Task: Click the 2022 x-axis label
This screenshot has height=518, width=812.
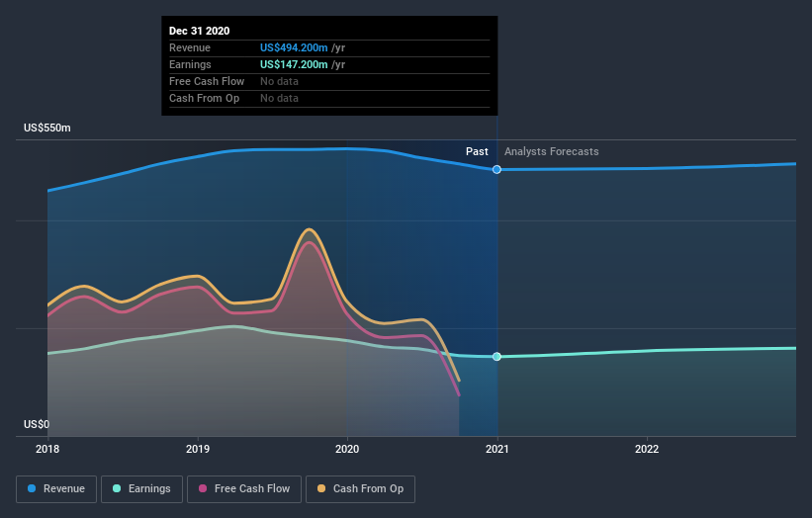Action: click(x=647, y=449)
